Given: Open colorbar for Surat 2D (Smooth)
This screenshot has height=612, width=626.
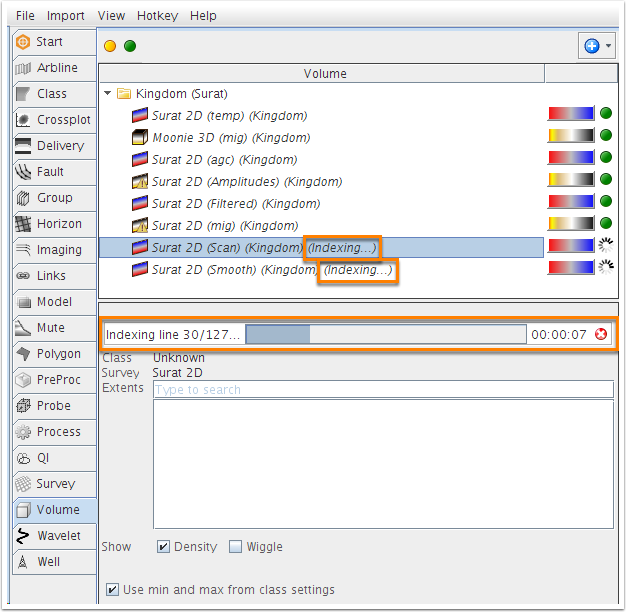Looking at the screenshot, I should point(571,267).
